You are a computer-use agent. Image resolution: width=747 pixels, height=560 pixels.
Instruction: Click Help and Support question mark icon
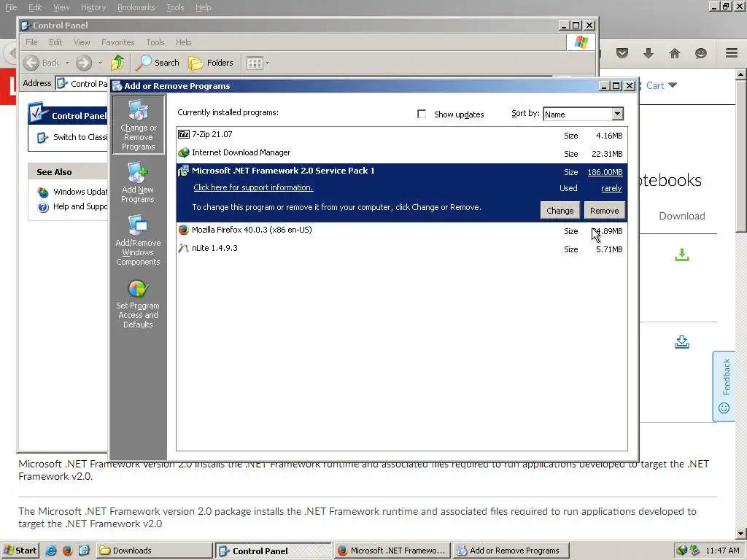pos(43,207)
